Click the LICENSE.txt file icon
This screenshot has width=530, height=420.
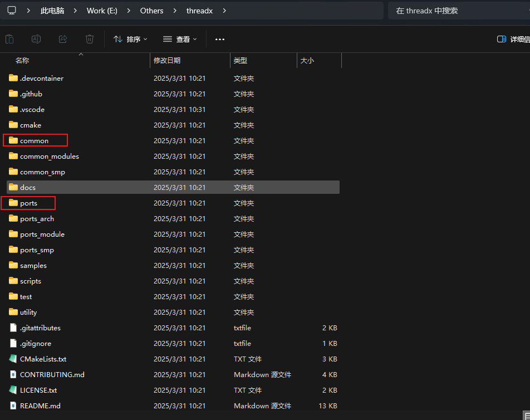13,390
